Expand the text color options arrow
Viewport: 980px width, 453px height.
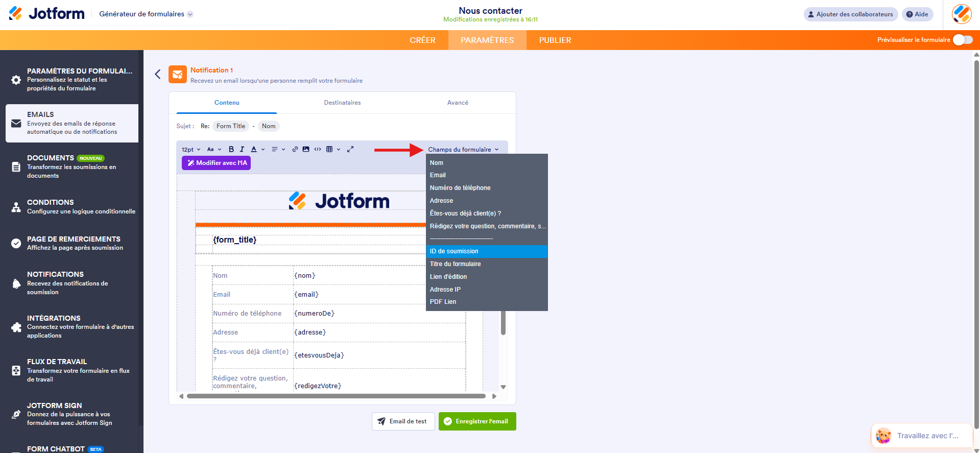tap(263, 150)
